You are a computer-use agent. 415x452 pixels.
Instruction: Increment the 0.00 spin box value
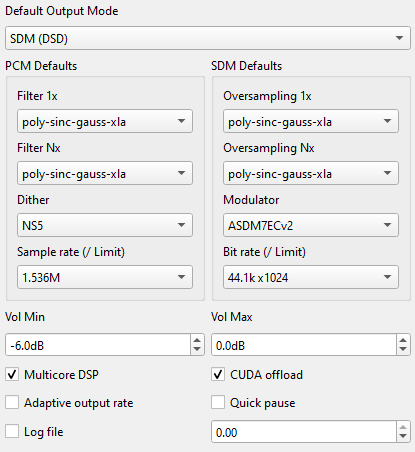[x=403, y=427]
